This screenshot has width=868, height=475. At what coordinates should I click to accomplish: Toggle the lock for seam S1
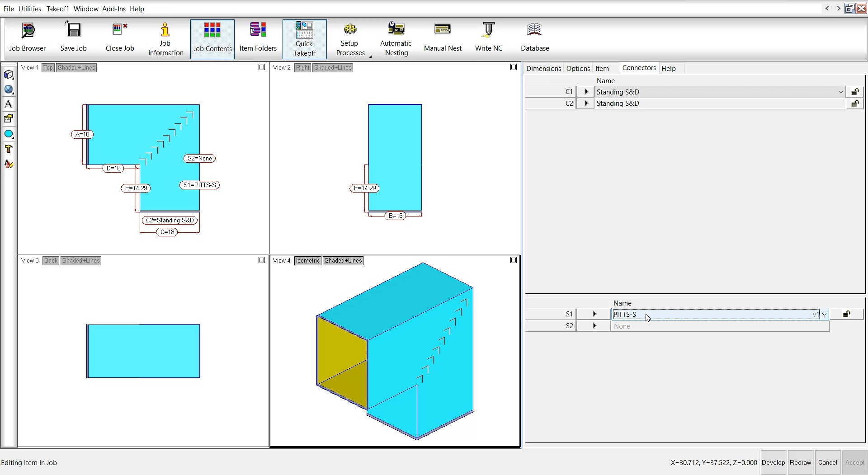pos(846,314)
